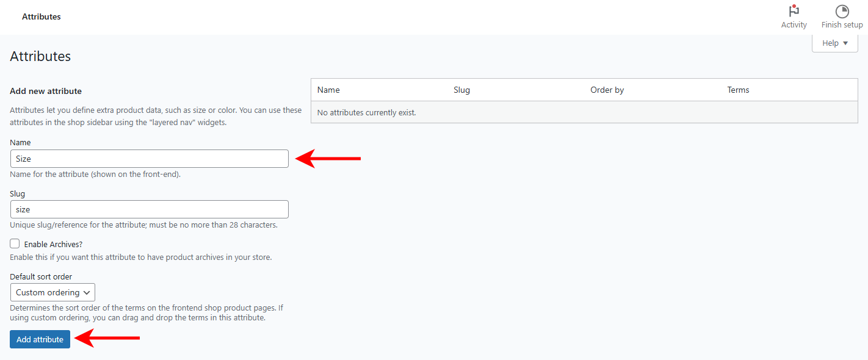Click the Attributes page heading

click(40, 56)
